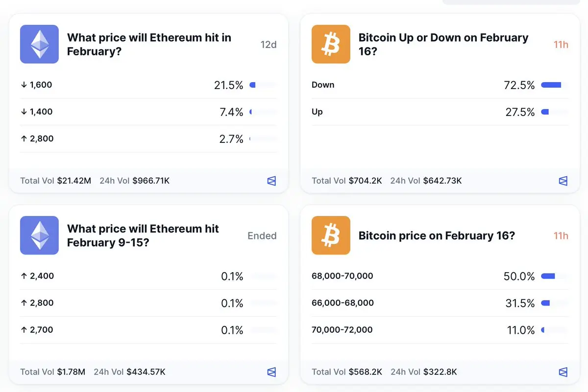Choose the 68,000-70,000 Bitcoin price range
This screenshot has width=588, height=392.
342,276
